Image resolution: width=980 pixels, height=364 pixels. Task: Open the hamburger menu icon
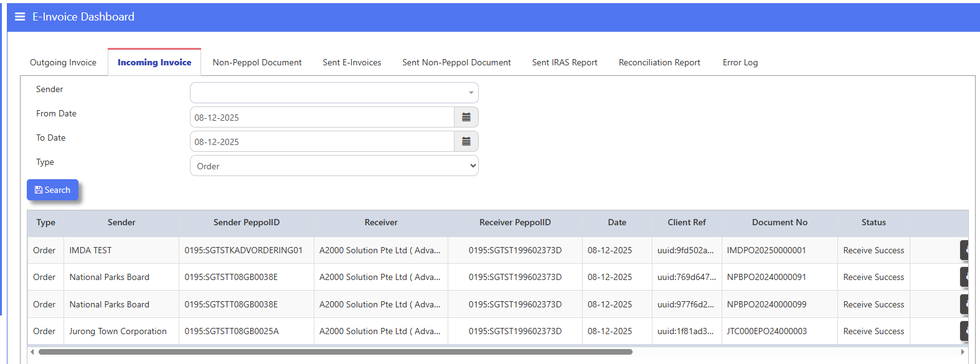[20, 17]
